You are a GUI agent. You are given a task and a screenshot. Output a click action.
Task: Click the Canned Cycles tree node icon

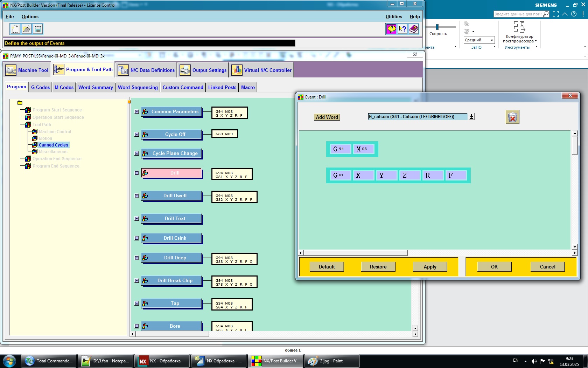click(x=35, y=145)
